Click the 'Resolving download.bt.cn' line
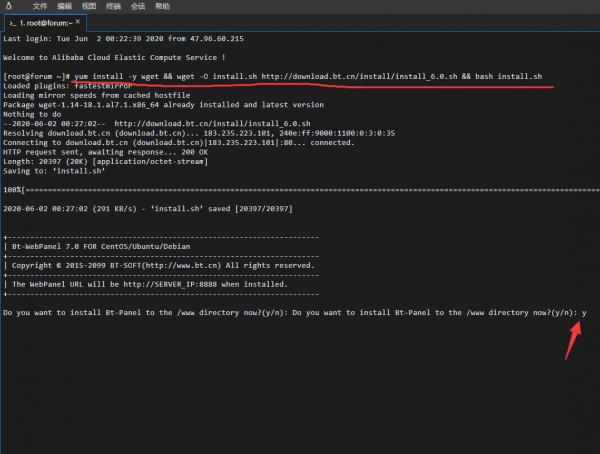Viewport: 600px width, 454px height. coord(199,133)
